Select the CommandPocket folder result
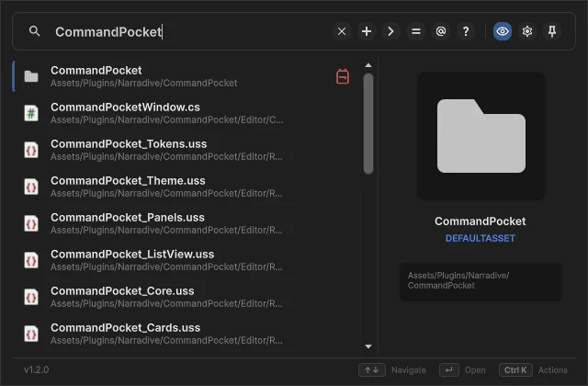 pos(186,76)
